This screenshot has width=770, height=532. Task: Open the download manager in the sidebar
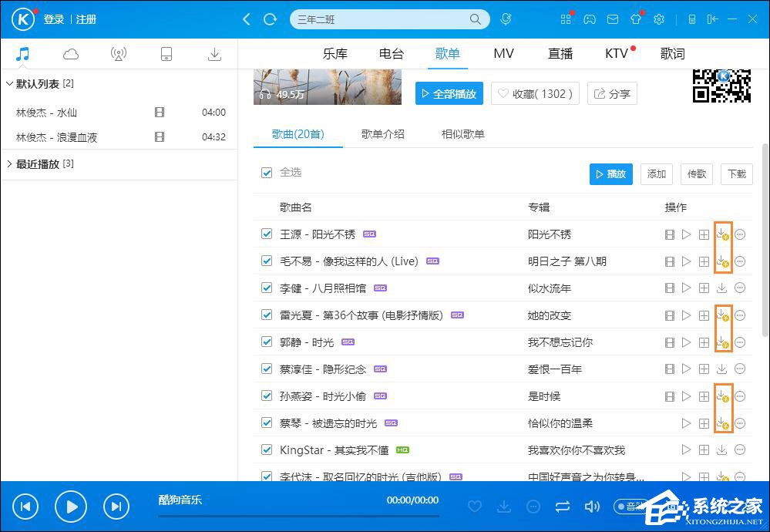pos(214,54)
